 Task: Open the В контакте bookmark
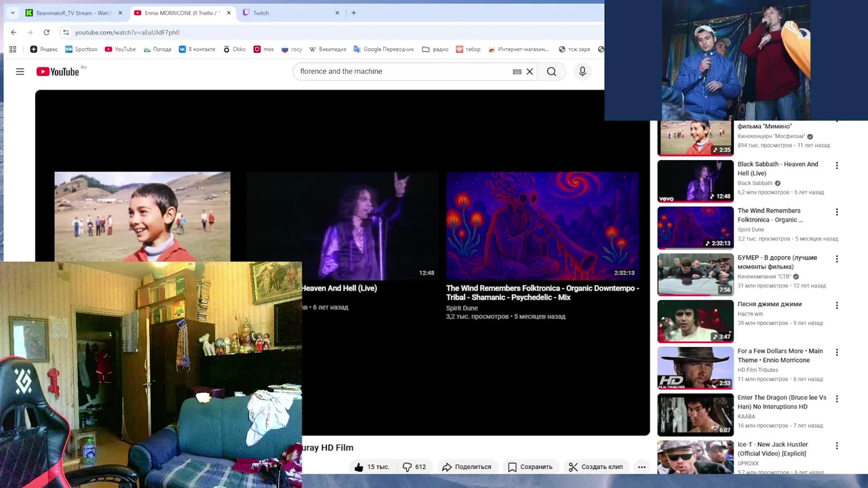[x=197, y=49]
